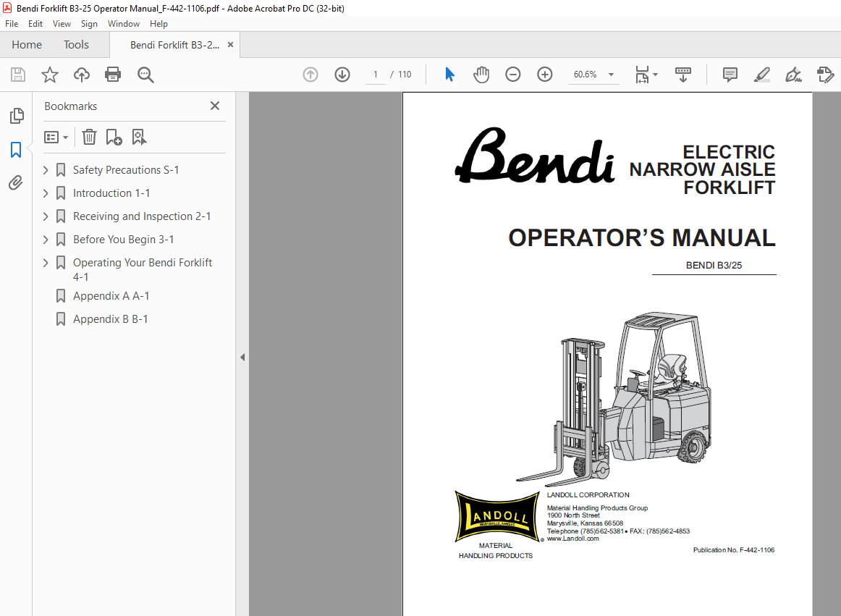The image size is (841, 616).
Task: Zoom out with the minus button
Action: click(512, 75)
